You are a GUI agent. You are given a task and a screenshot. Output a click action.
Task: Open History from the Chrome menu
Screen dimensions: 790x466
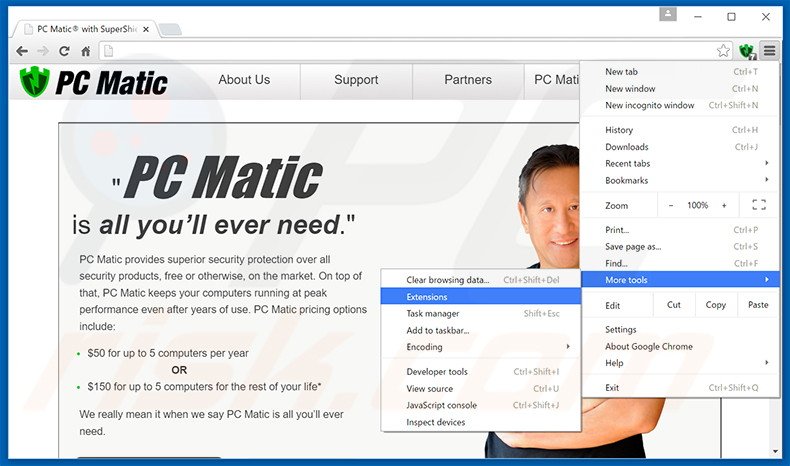(x=681, y=130)
